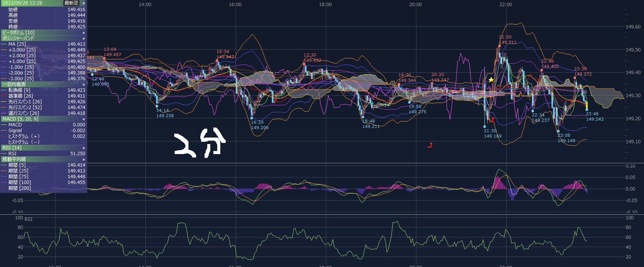
Task: Click the red arrow marker below the star
Action: tap(492, 120)
